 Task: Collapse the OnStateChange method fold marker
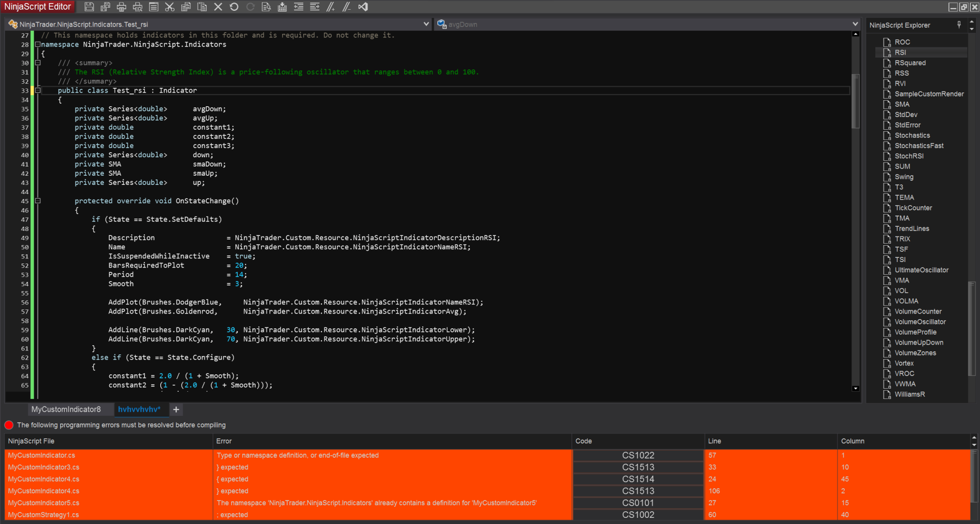pyautogui.click(x=37, y=201)
